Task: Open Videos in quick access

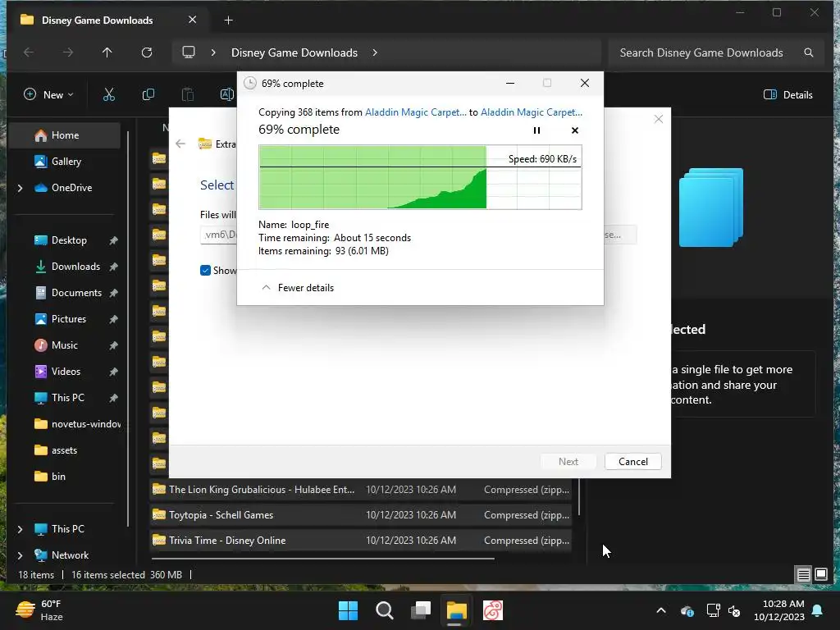Action: pos(66,372)
